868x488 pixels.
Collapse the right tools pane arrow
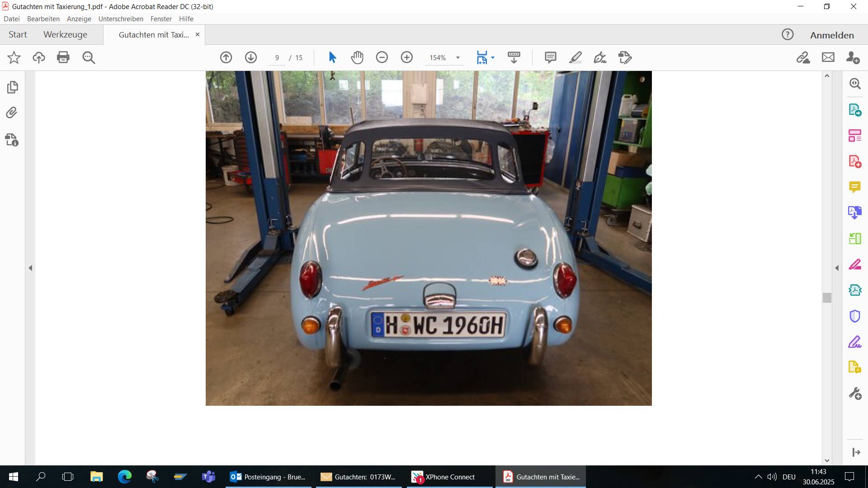pyautogui.click(x=837, y=268)
